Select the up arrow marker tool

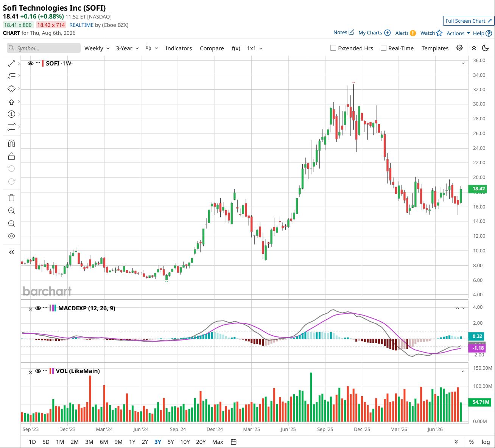click(11, 102)
